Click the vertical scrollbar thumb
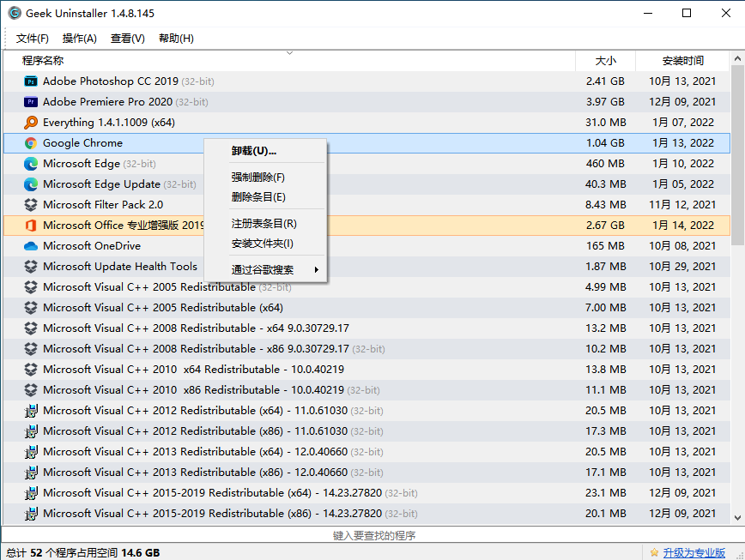 (737, 156)
